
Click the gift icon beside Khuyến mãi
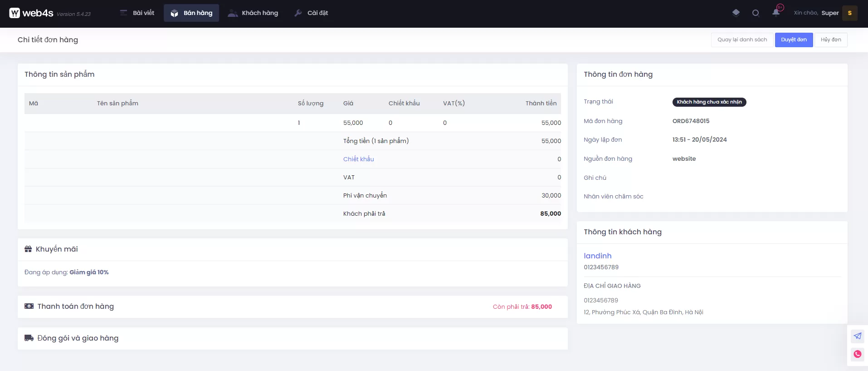(28, 249)
